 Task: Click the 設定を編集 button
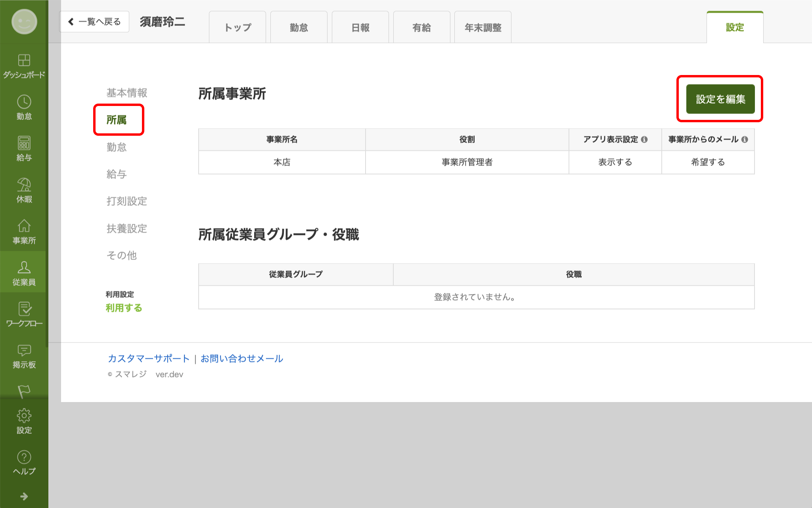click(720, 99)
